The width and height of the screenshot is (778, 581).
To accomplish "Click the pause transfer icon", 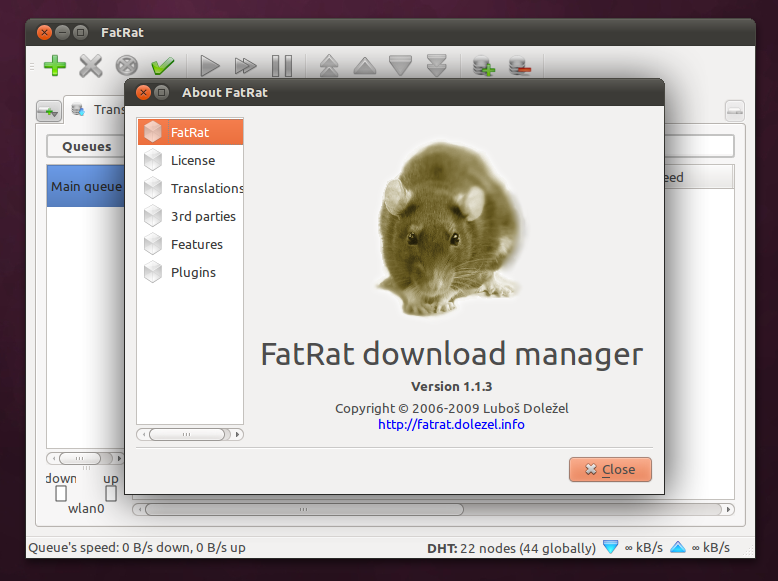I will point(282,65).
